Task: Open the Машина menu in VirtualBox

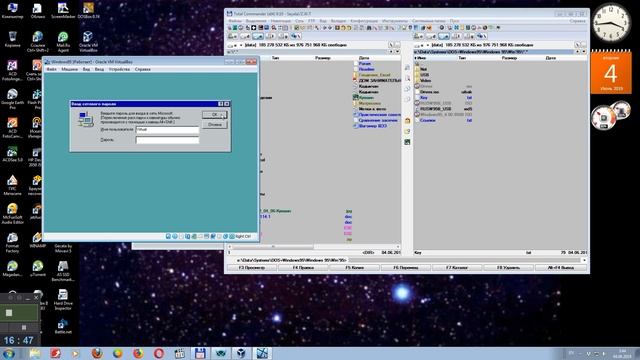Action: 69,69
